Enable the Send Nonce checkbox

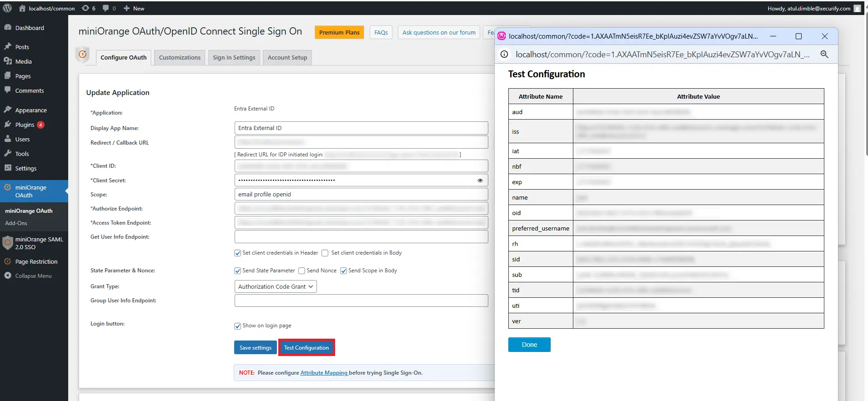(x=301, y=271)
